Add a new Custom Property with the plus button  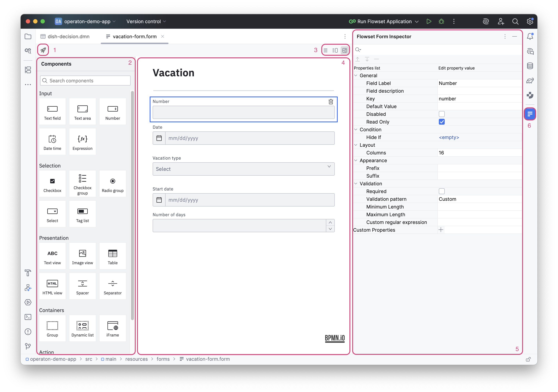(441, 229)
